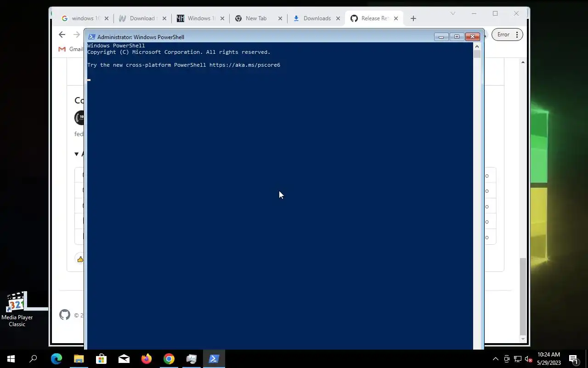This screenshot has height=368, width=588.
Task: Go back in Chrome
Action: click(x=62, y=34)
